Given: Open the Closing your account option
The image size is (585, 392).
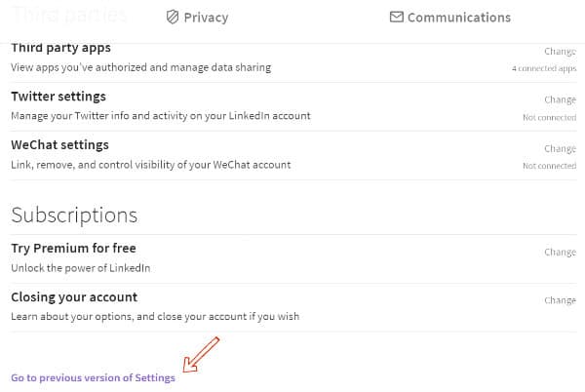Looking at the screenshot, I should pos(293,307).
